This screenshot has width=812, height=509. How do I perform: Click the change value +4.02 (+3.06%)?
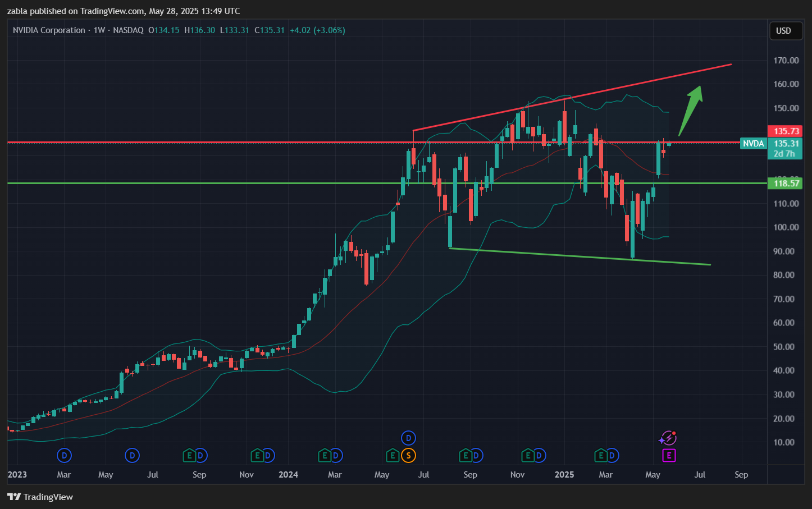[x=317, y=30]
